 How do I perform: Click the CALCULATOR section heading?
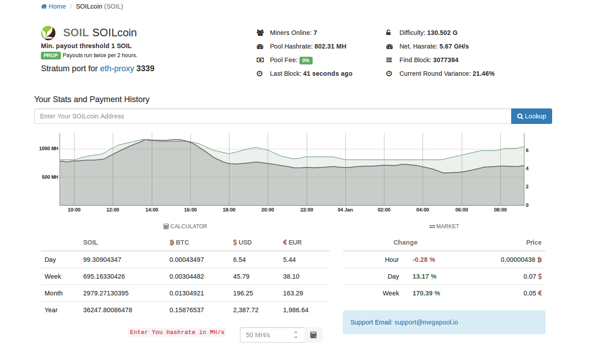[x=185, y=226]
